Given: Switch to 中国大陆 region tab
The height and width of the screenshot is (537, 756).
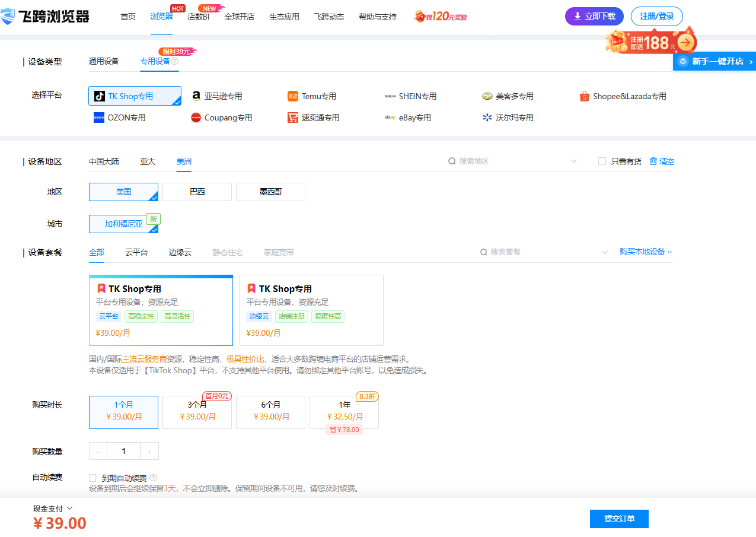Looking at the screenshot, I should [x=104, y=161].
